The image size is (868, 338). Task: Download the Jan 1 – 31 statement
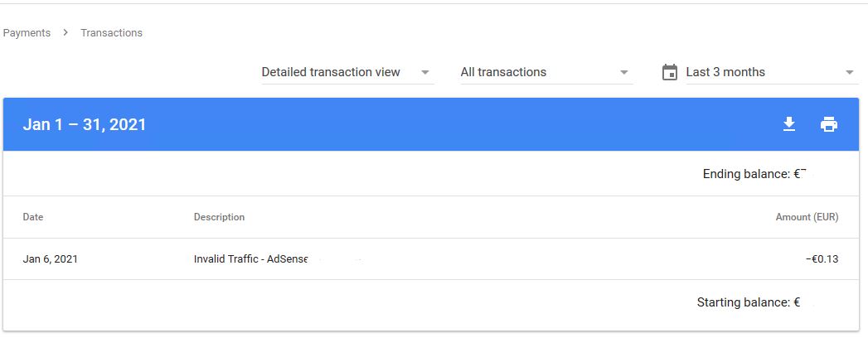pyautogui.click(x=789, y=124)
